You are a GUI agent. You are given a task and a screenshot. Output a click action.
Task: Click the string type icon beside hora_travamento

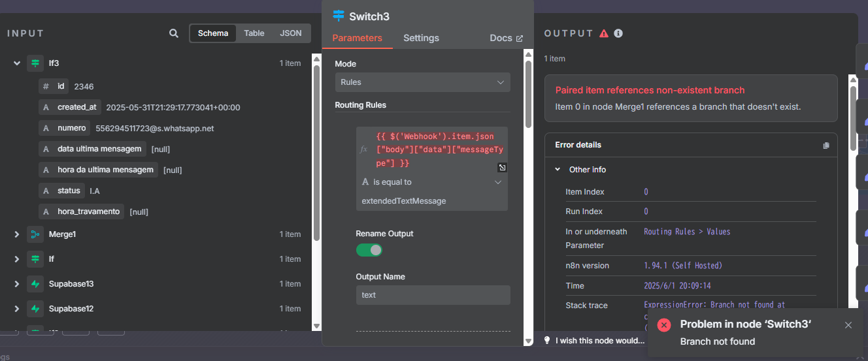pos(46,212)
